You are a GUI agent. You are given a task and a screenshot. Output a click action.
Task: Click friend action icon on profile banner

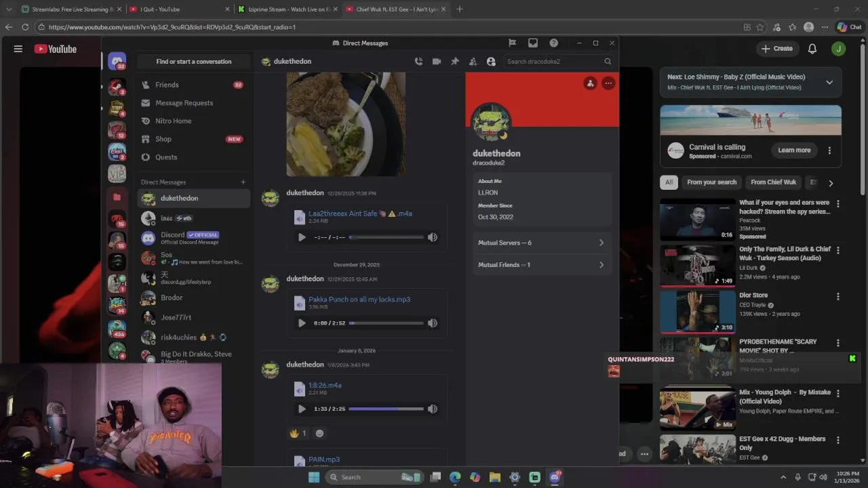[590, 83]
